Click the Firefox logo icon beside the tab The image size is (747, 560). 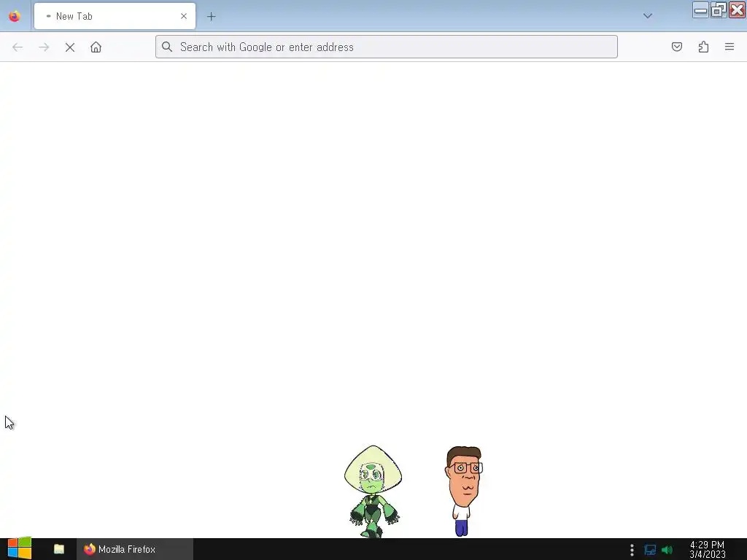click(15, 16)
